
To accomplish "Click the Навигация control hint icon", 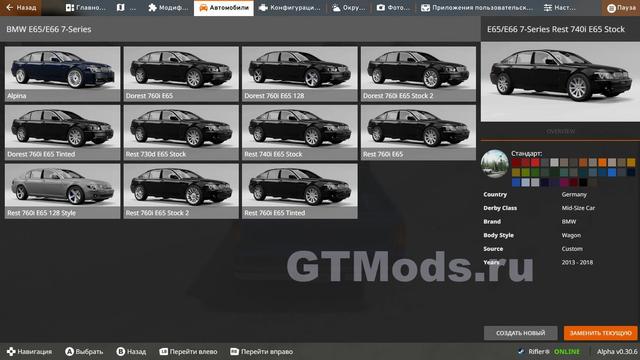I will click(11, 351).
